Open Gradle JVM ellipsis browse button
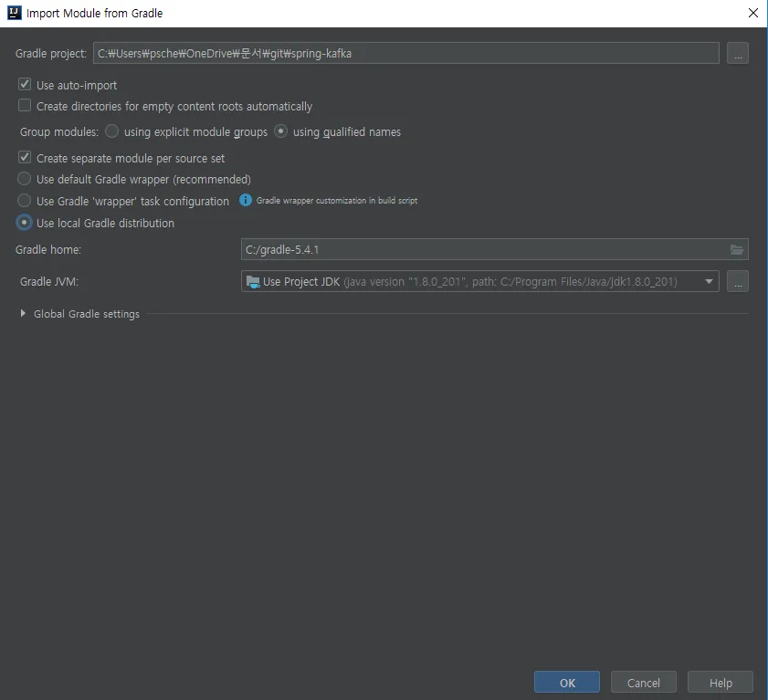 click(x=738, y=281)
